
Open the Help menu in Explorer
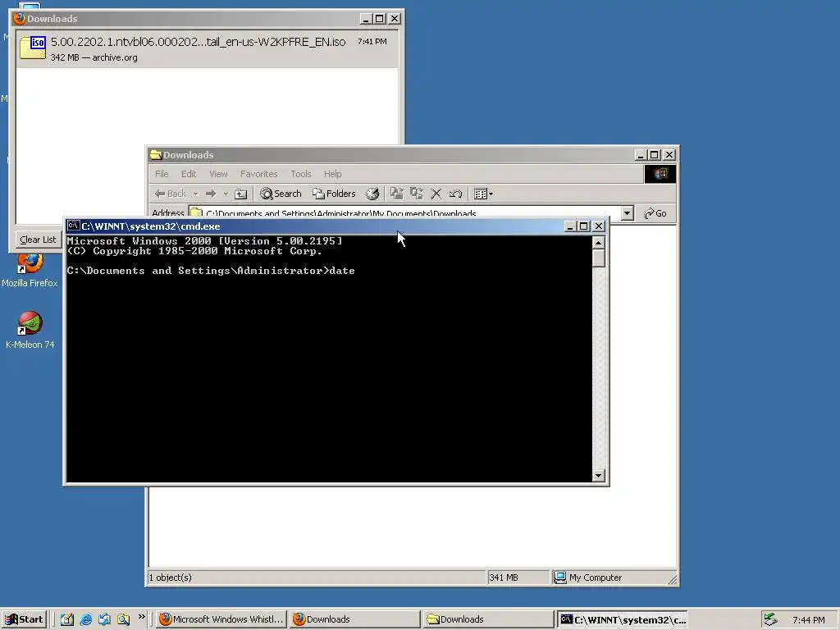pyautogui.click(x=332, y=174)
